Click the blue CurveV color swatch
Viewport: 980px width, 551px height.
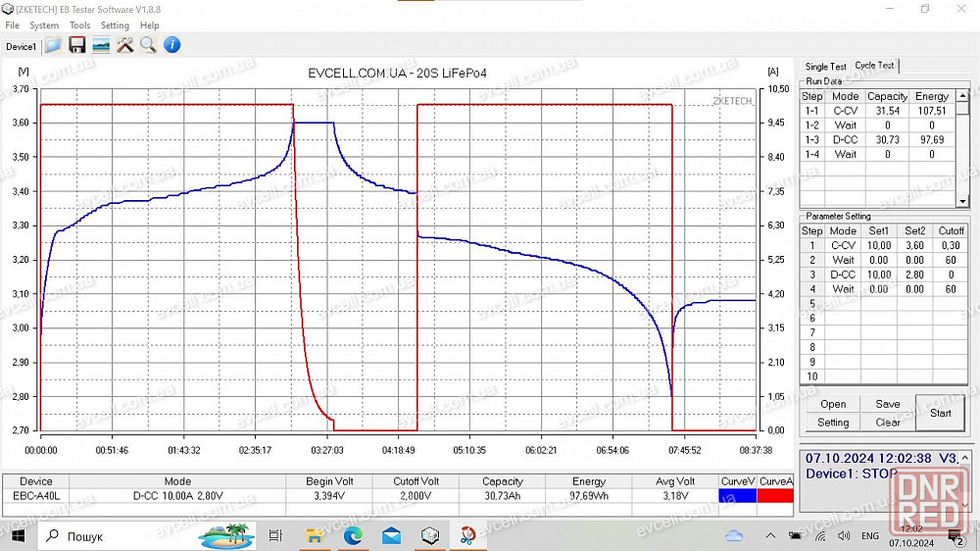tap(738, 495)
